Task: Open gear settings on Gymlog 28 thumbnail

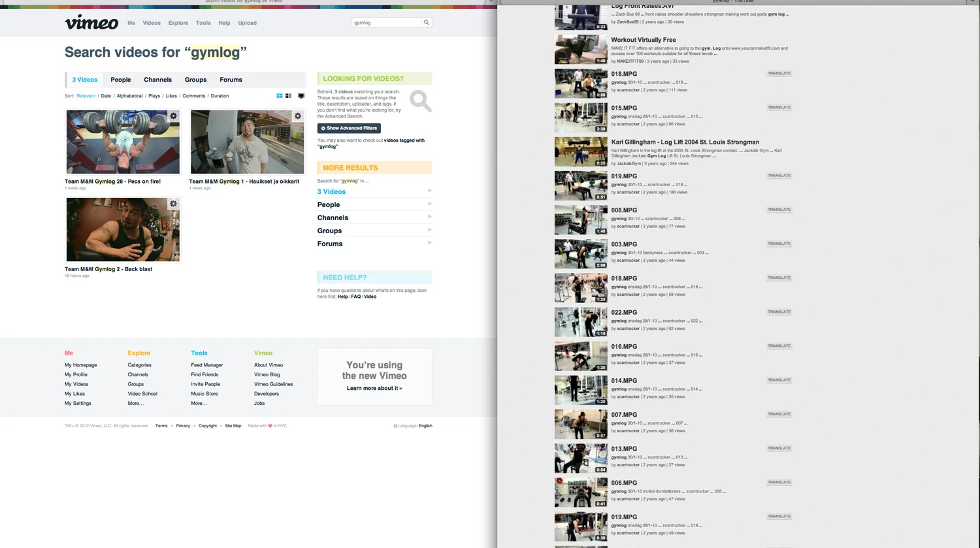Action: point(173,116)
